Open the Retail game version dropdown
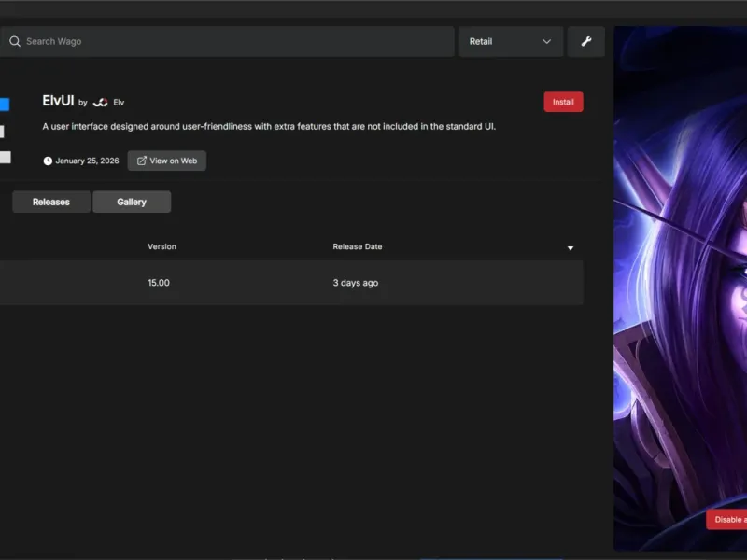 pos(511,41)
